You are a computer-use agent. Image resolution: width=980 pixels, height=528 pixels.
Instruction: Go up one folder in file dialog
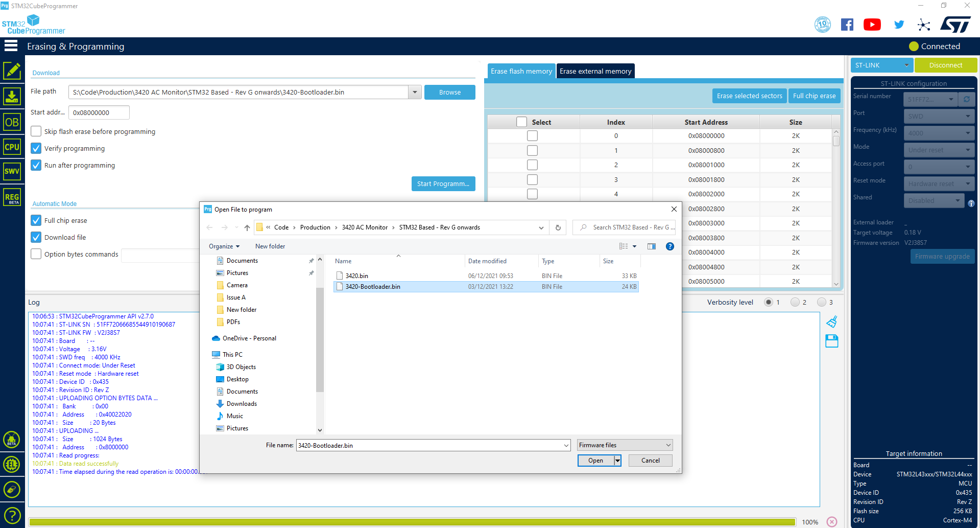pyautogui.click(x=247, y=227)
